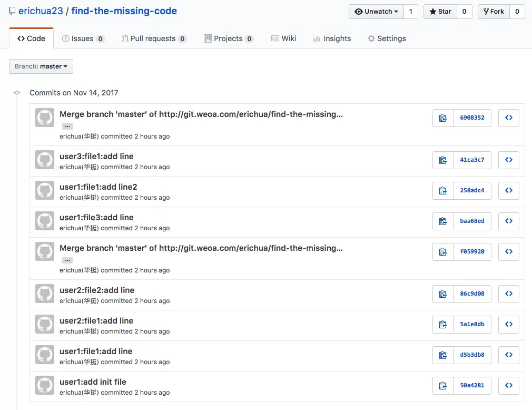Open the Projects tab

click(x=229, y=38)
